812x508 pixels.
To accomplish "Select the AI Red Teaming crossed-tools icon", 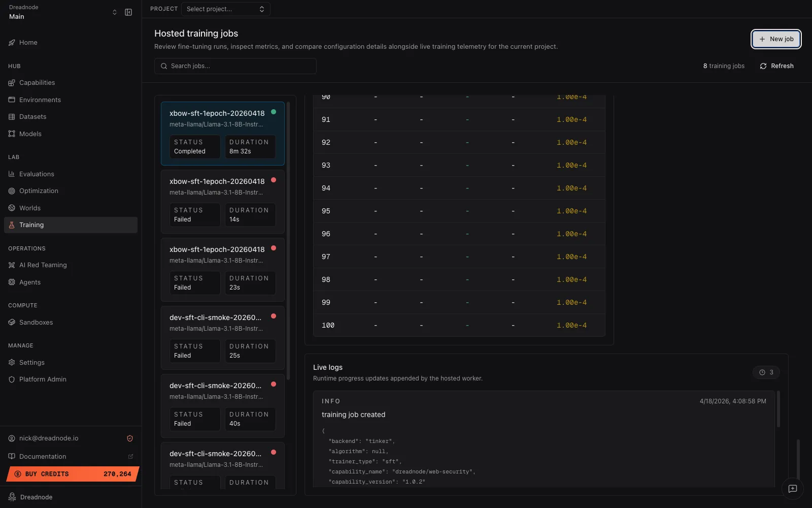I will pos(12,265).
